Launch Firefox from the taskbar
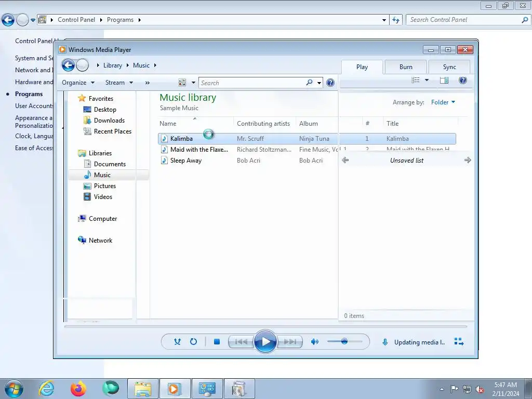 click(78, 389)
